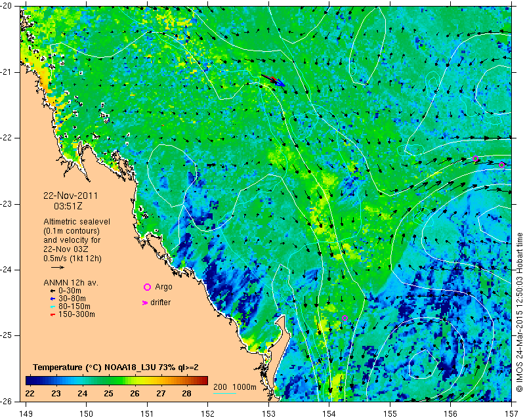Select the red 150-300m arrow legend symbol
The height and width of the screenshot is (420, 525).
52,314
